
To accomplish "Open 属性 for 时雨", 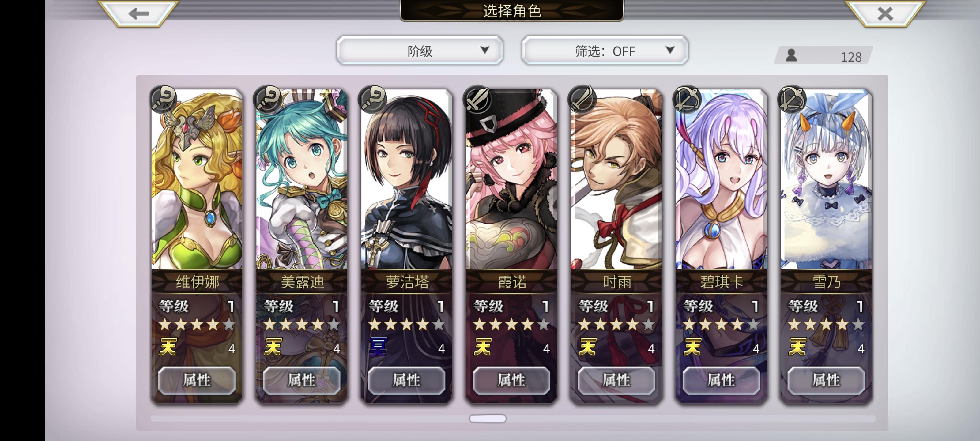I will [x=616, y=380].
